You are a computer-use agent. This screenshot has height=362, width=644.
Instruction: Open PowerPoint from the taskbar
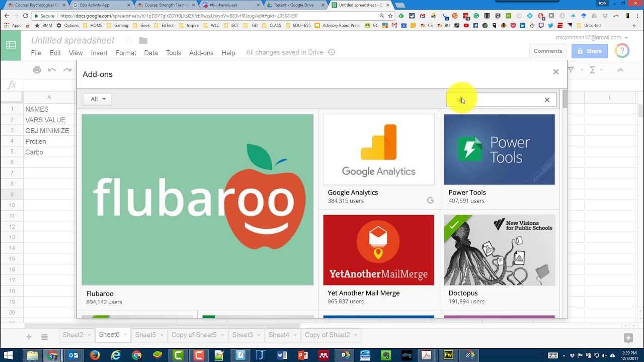click(303, 355)
